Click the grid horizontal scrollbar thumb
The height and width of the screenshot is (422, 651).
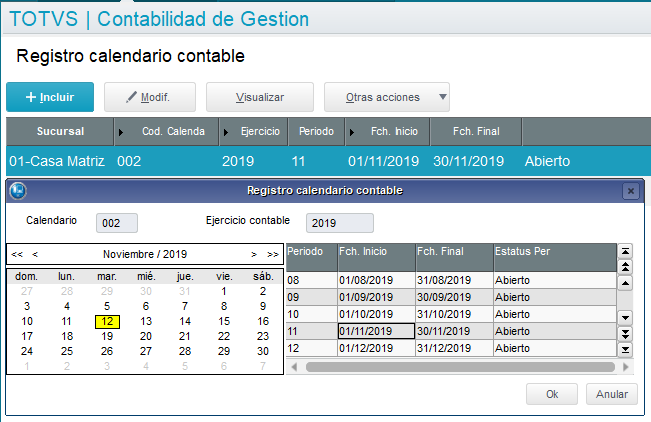coord(460,367)
